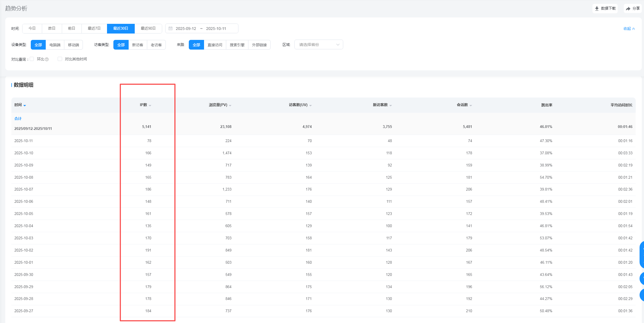The width and height of the screenshot is (644, 323).
Task: Open the 请选择省份 region dropdown
Action: [319, 45]
